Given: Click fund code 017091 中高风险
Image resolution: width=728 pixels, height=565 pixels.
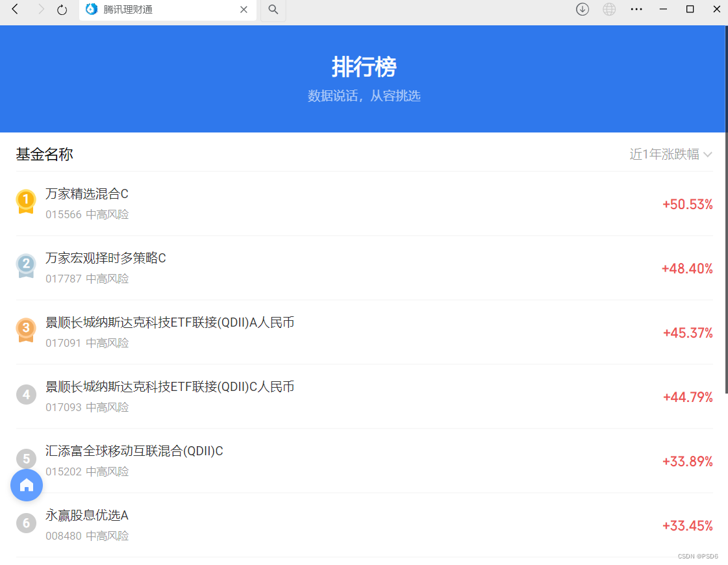Looking at the screenshot, I should tap(87, 343).
